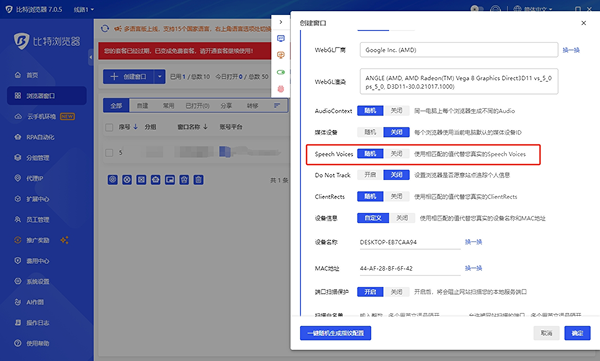Set 媒体设备 to 随机
The image size is (600, 361).
point(370,132)
